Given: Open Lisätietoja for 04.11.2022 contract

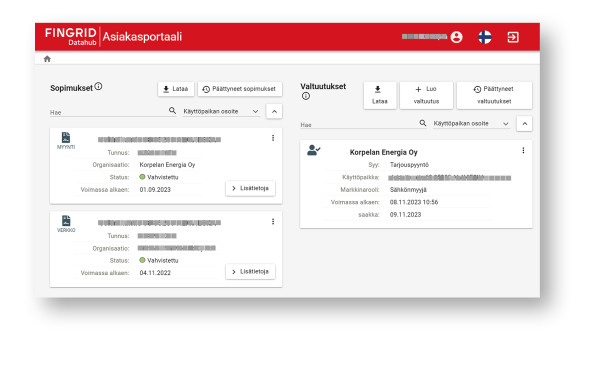Looking at the screenshot, I should 250,272.
